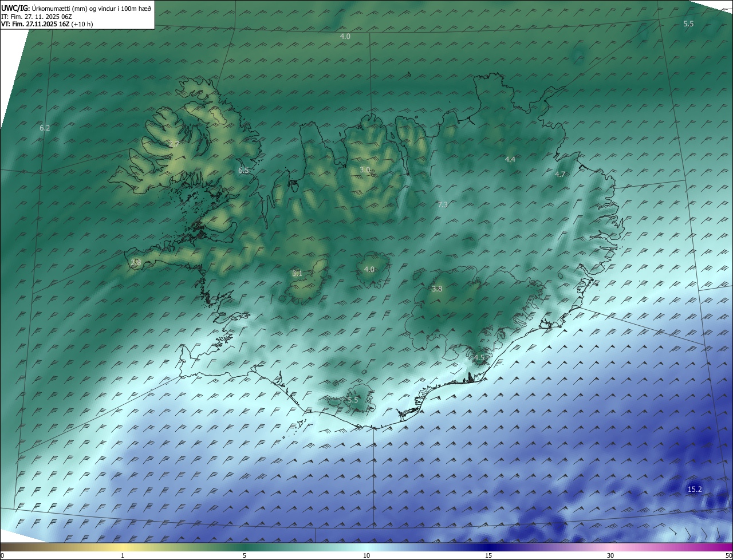Screen dimensions: 733x560
Task: Click the colorbar tick label 1
Action: pos(123,555)
